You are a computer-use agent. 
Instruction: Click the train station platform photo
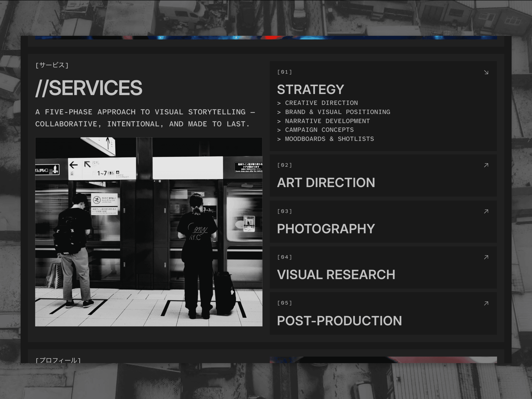tap(149, 232)
